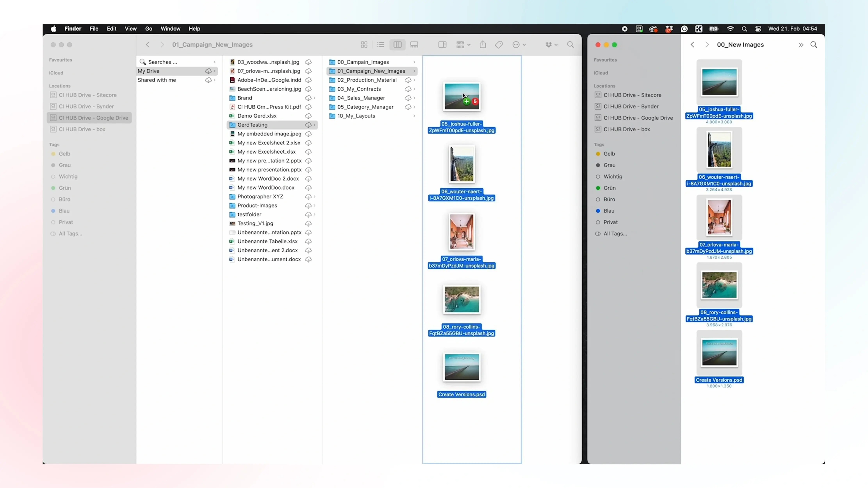
Task: Click cloud download icon beside Demo Gerd.xlsx
Action: point(308,116)
